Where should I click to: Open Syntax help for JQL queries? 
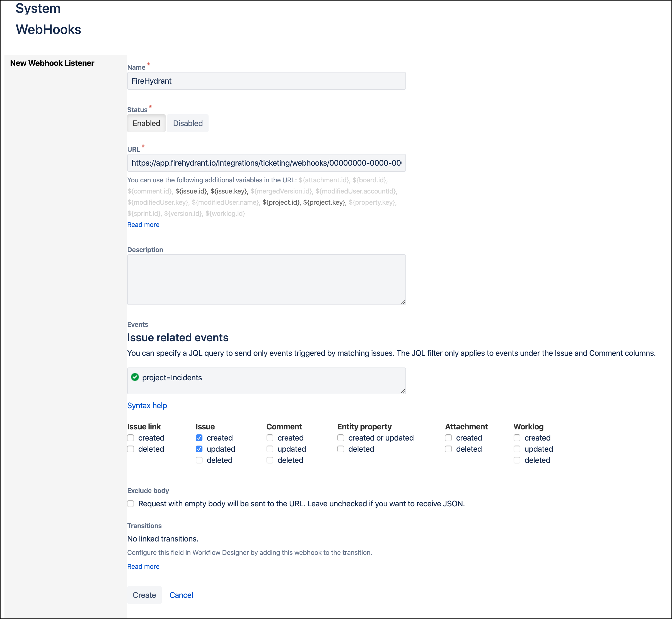[147, 405]
